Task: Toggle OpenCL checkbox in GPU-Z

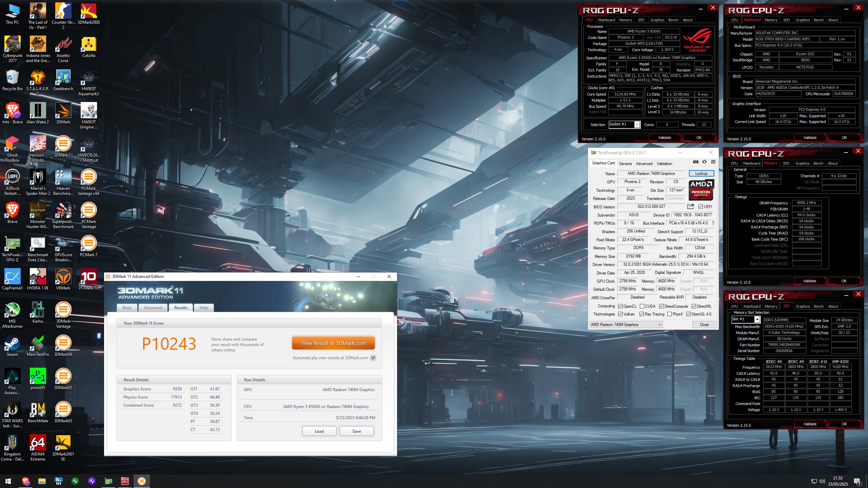Action: point(620,306)
